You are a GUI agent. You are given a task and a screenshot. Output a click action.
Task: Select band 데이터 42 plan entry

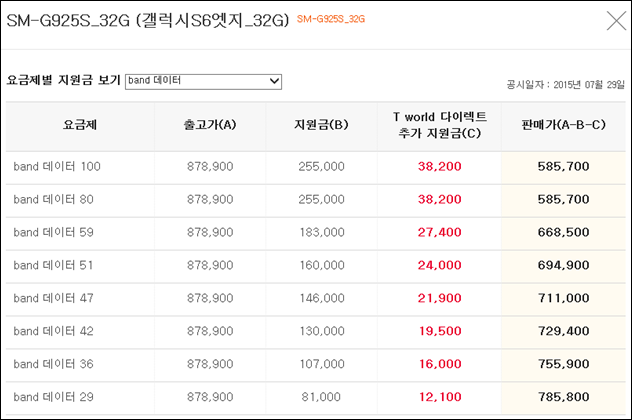pos(53,331)
